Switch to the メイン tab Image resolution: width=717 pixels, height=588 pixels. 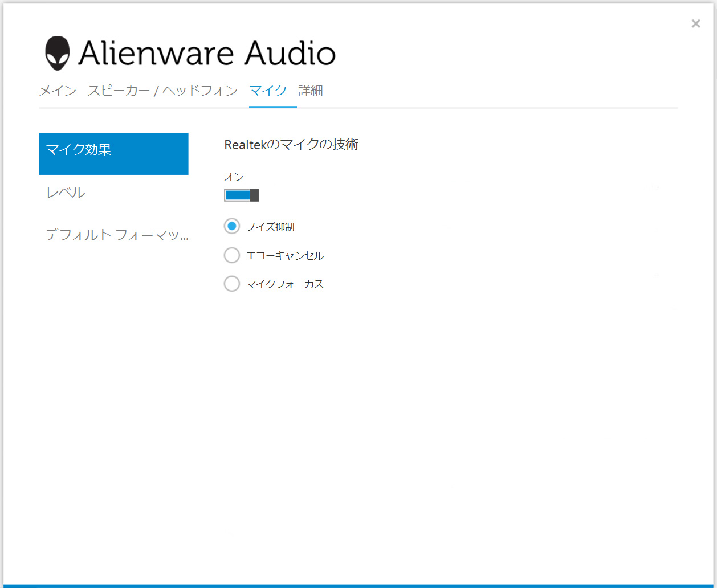58,91
